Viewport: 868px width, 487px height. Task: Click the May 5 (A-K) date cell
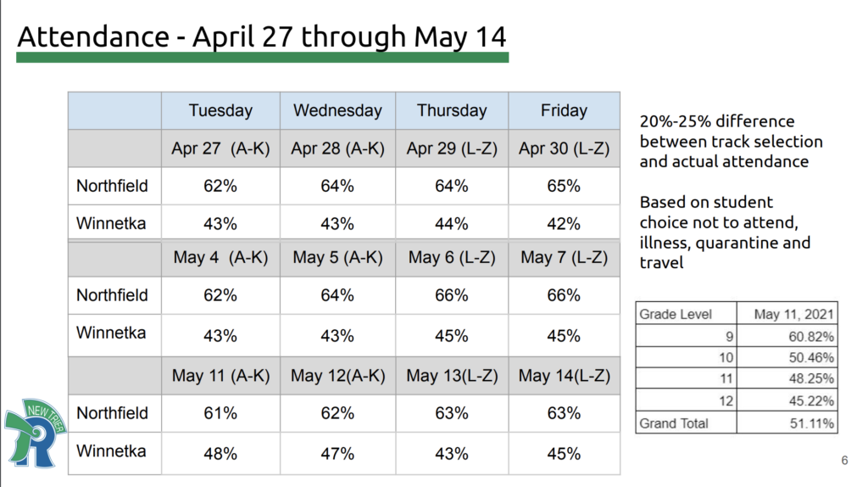[x=337, y=258]
